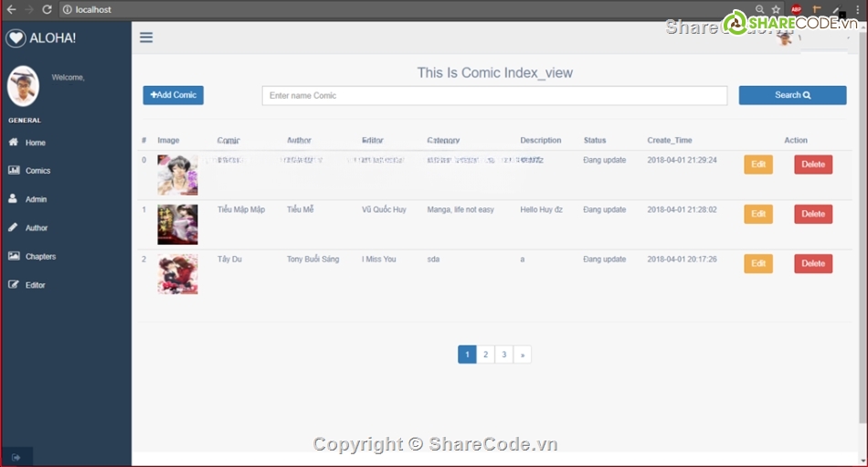The height and width of the screenshot is (467, 868).
Task: Open Comics in the sidebar
Action: pyautogui.click(x=37, y=171)
